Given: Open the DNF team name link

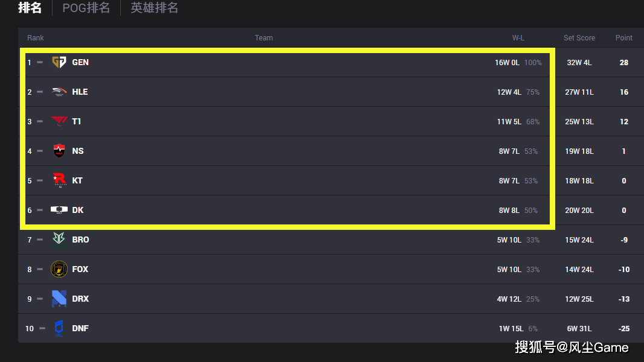Looking at the screenshot, I should tap(80, 328).
